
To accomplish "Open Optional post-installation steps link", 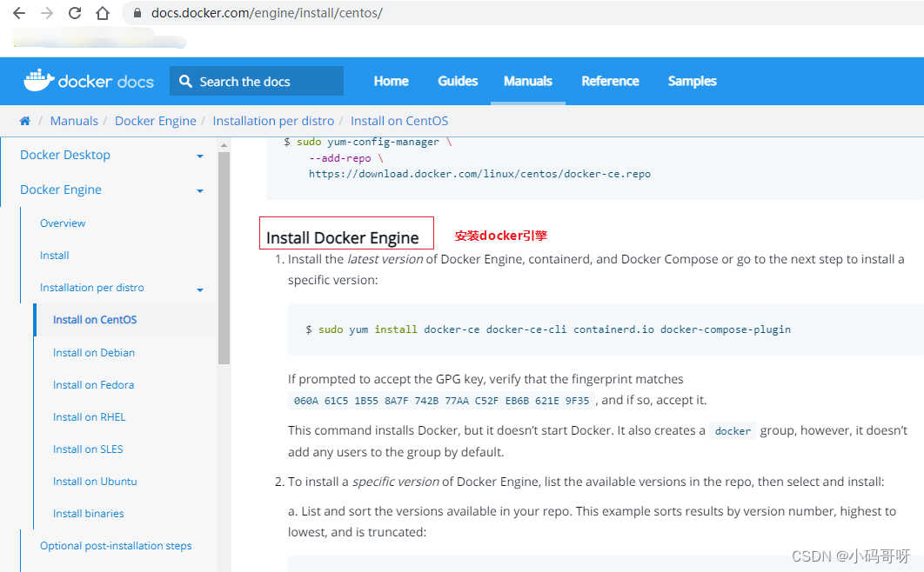I will (116, 546).
